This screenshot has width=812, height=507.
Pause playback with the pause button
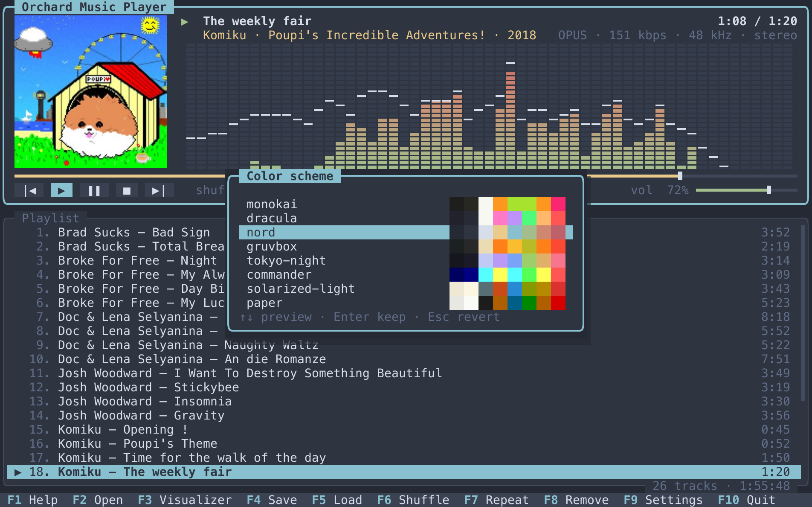(x=94, y=190)
